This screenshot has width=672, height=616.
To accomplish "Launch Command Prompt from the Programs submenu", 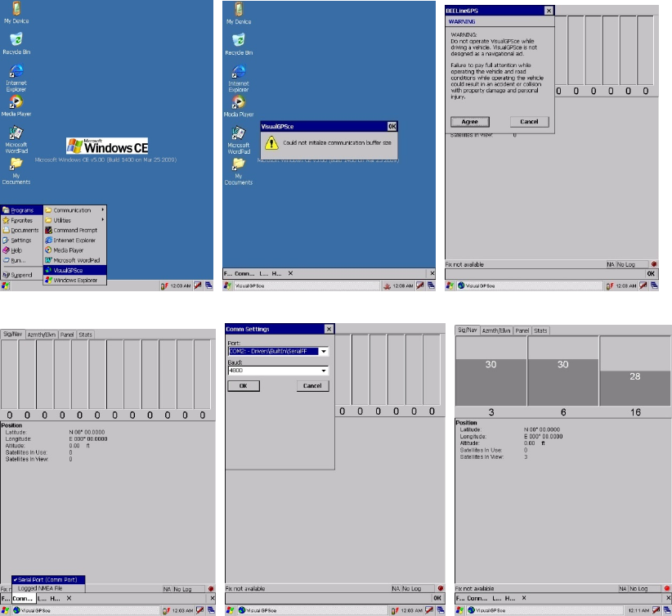I will tap(75, 231).
